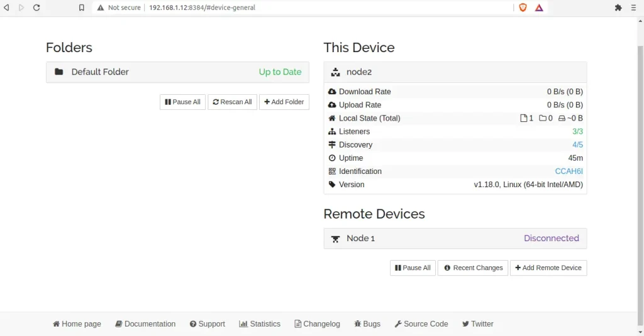Click the Version tag icon
Screen dimensions: 644x336
click(332, 185)
